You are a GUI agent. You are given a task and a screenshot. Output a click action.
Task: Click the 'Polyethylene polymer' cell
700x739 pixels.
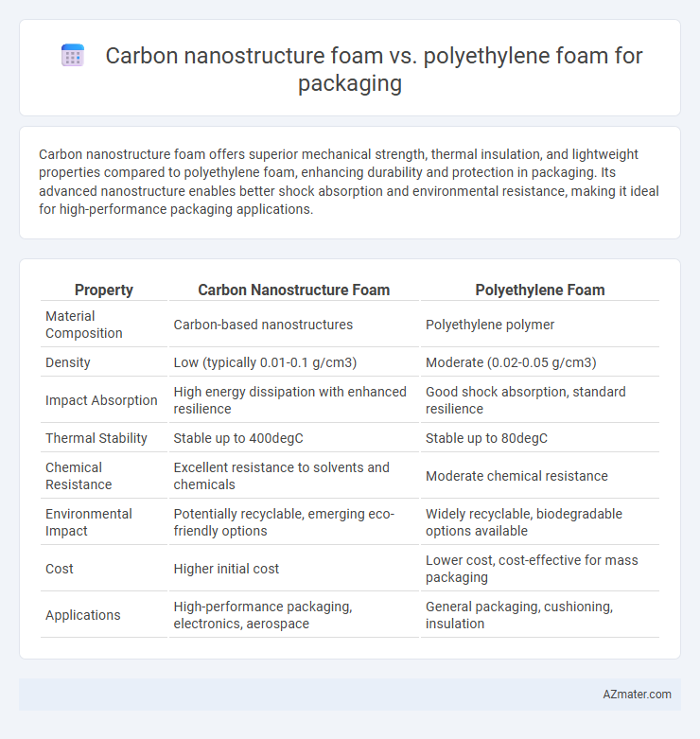point(540,325)
